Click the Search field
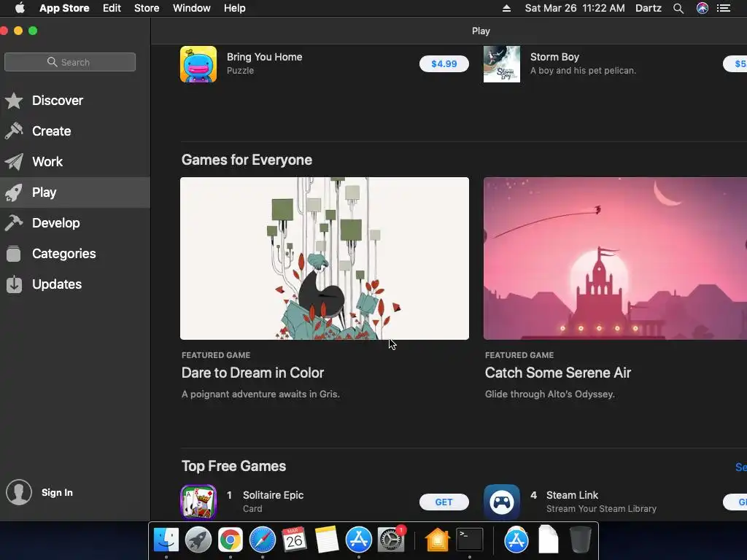Screen dimensions: 747x560 (x=70, y=62)
